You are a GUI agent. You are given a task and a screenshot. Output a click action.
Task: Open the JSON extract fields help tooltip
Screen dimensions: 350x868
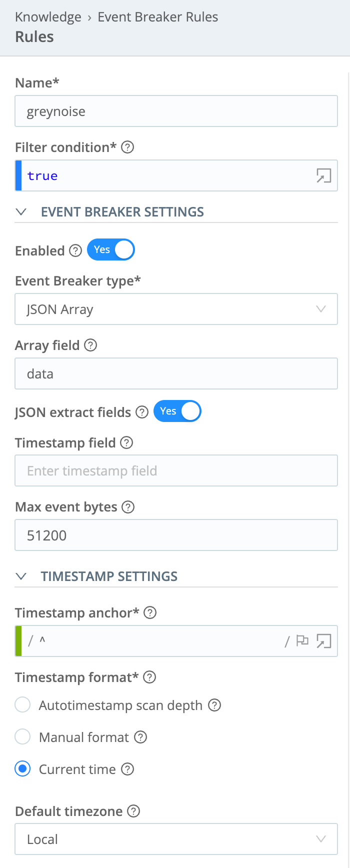[x=141, y=412]
